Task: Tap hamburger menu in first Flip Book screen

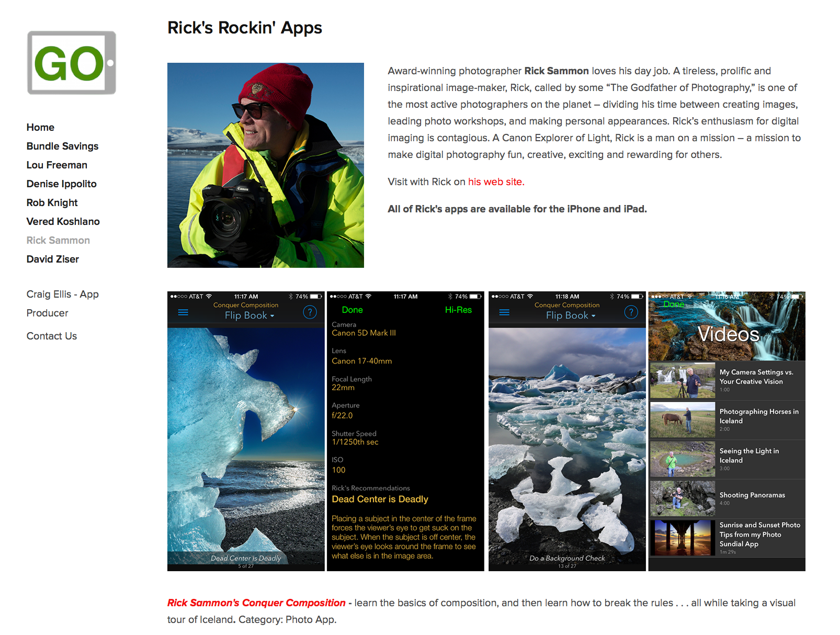Action: [x=183, y=312]
